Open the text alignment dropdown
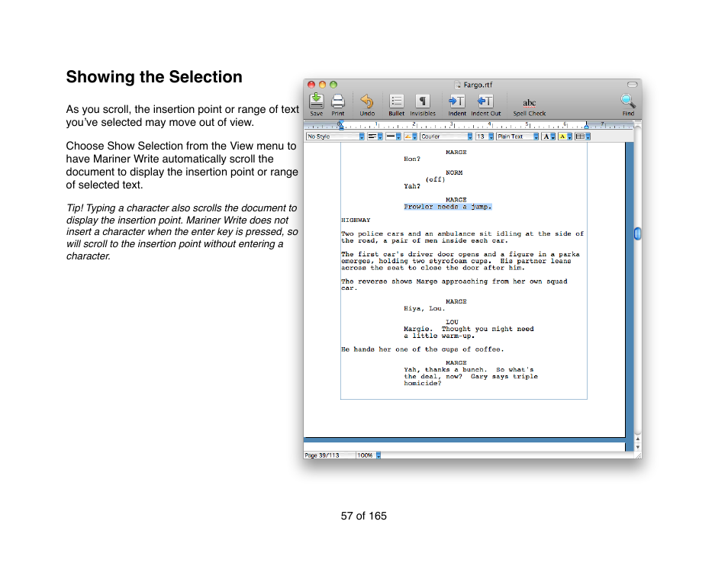This screenshot has width=728, height=563. pos(375,137)
